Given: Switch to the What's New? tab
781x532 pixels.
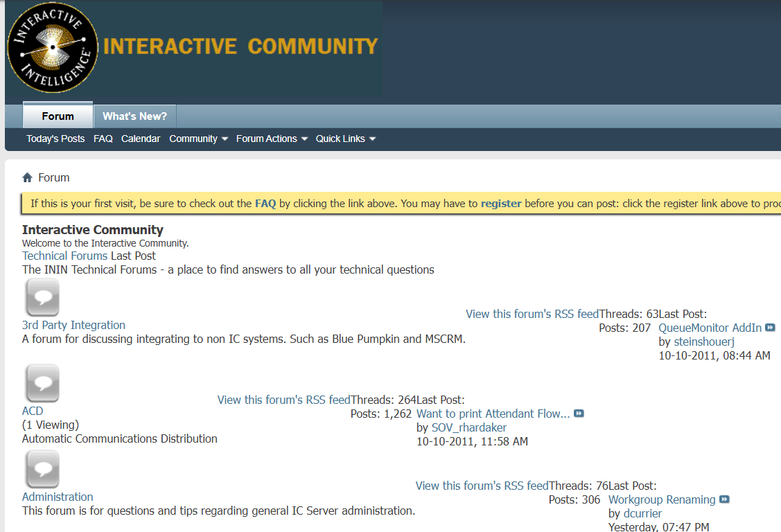Looking at the screenshot, I should point(134,116).
